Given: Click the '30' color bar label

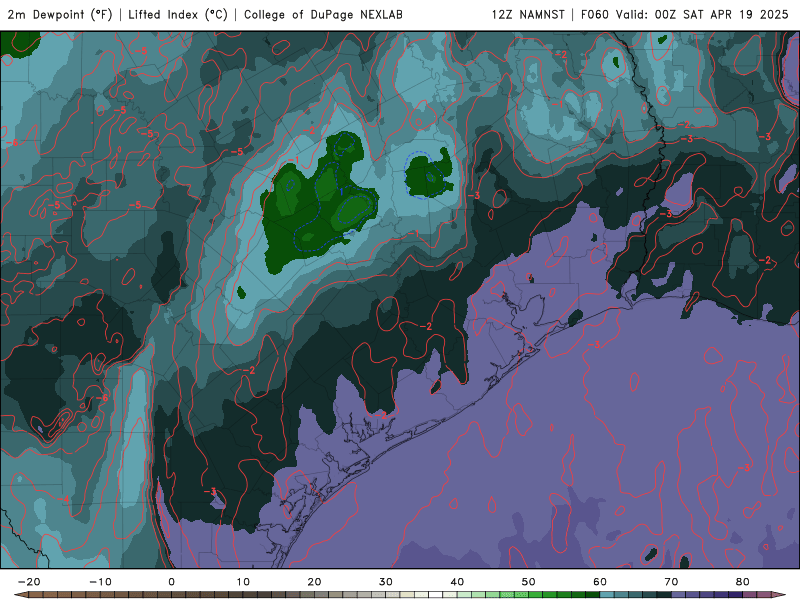Looking at the screenshot, I should tap(386, 582).
